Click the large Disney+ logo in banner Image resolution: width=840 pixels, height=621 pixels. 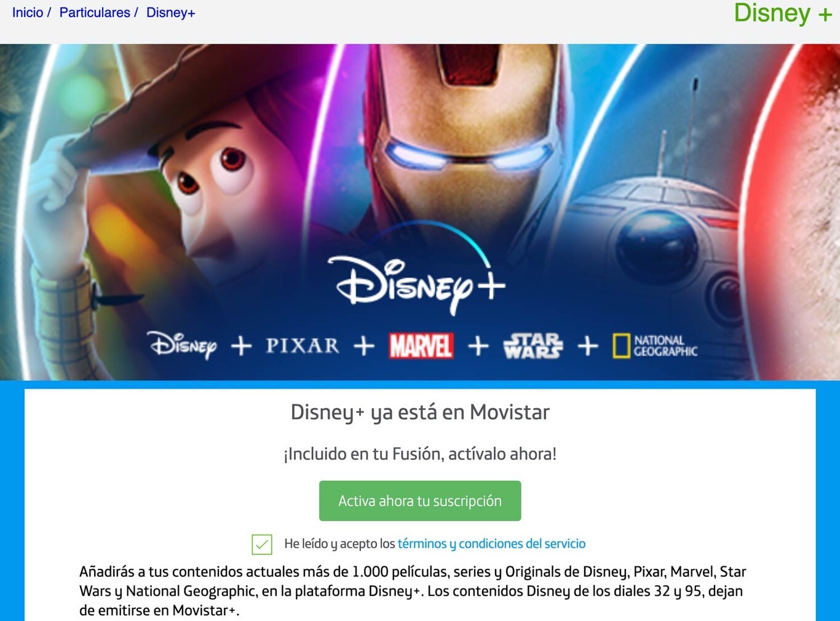click(417, 271)
